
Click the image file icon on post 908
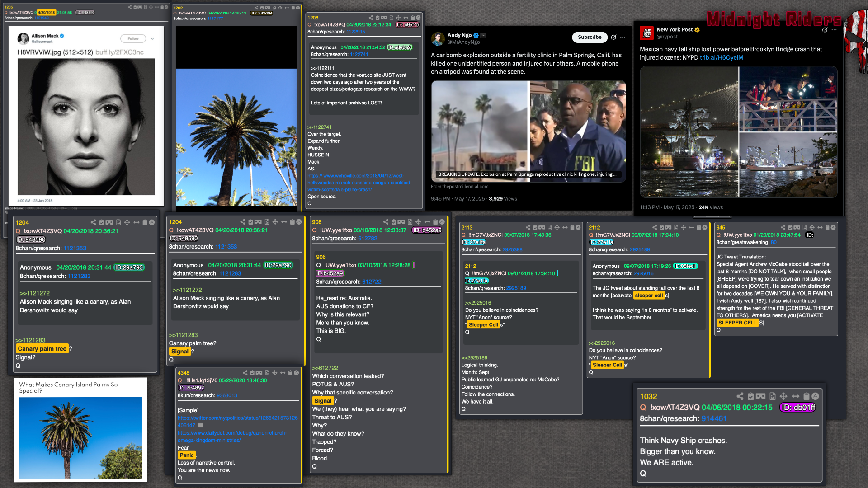[410, 222]
